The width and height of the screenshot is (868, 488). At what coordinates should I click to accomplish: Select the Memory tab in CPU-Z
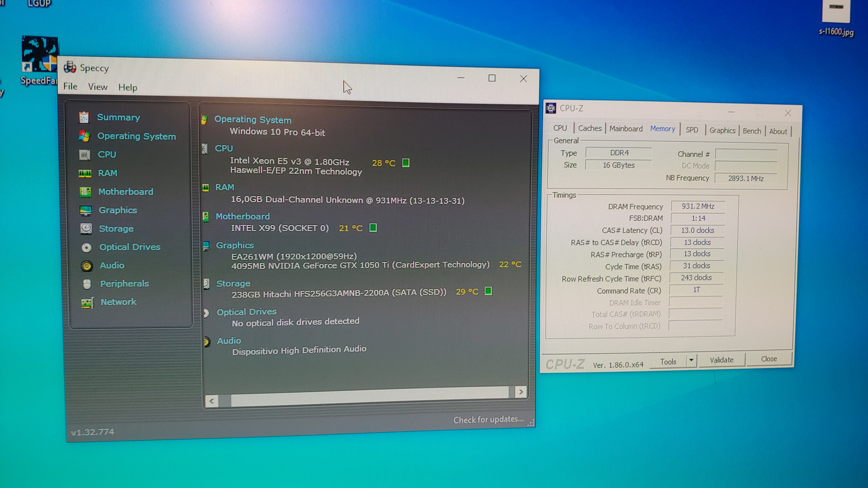(x=662, y=129)
